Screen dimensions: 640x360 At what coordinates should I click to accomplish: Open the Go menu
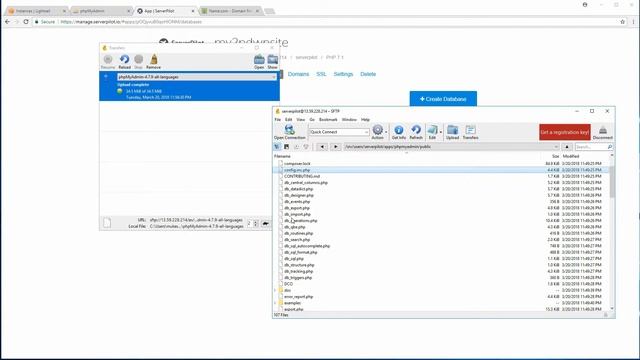point(312,120)
